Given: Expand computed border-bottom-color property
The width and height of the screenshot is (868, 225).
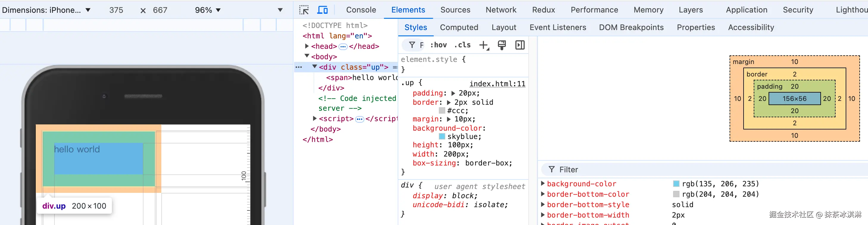Looking at the screenshot, I should coord(542,194).
